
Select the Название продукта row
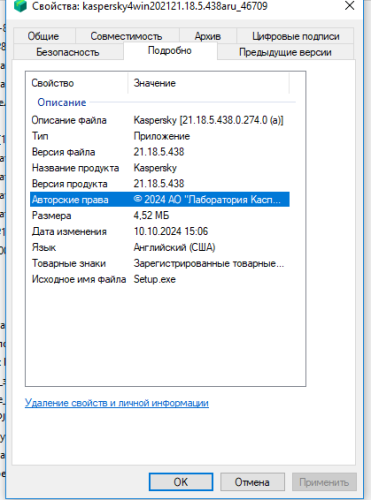(x=160, y=168)
